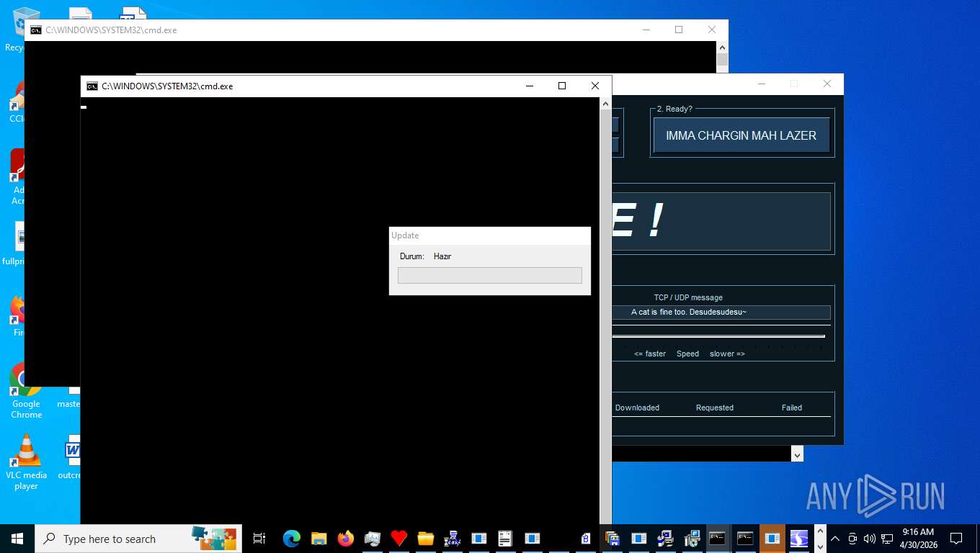This screenshot has height=553, width=980.
Task: Click the Type here to search box
Action: click(x=138, y=539)
